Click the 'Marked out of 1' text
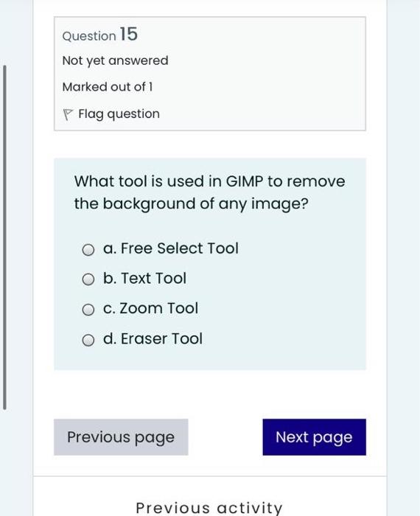The height and width of the screenshot is (516, 420). point(108,87)
